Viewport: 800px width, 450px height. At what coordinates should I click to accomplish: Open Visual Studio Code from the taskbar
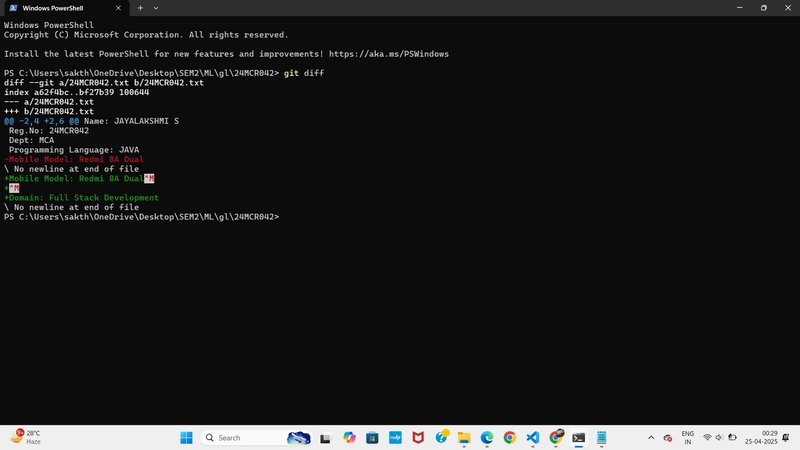533,438
